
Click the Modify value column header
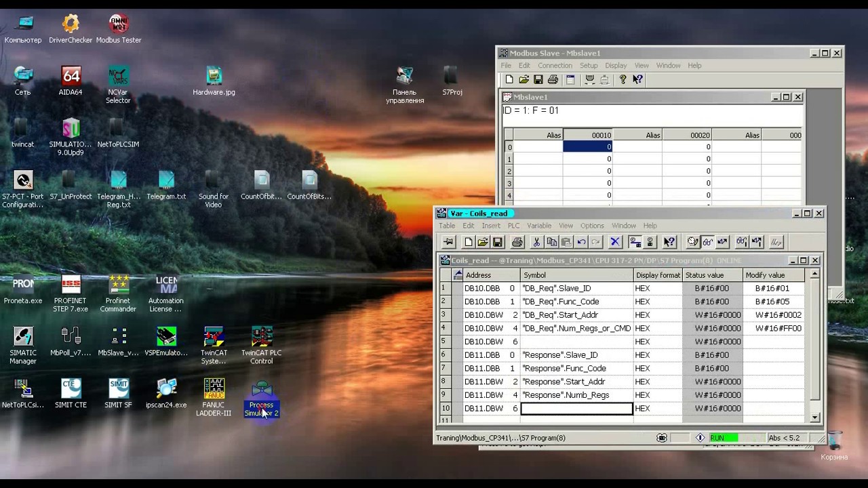[x=773, y=275]
